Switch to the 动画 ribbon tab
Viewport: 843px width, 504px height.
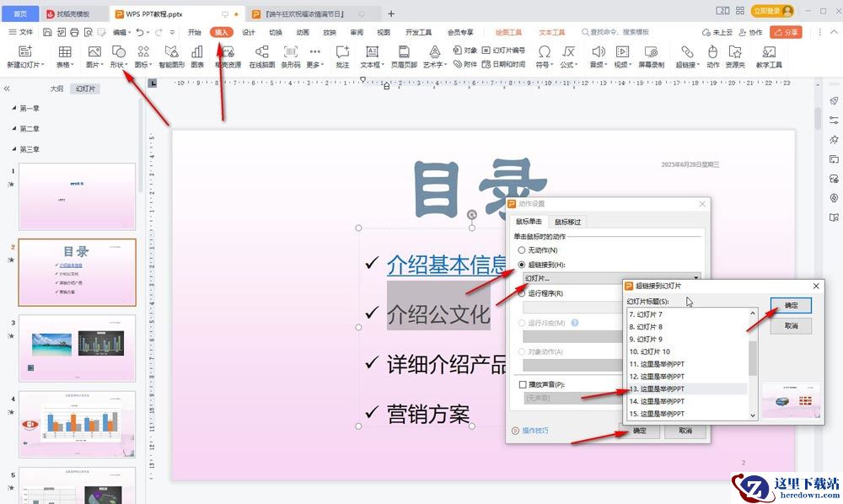click(303, 32)
